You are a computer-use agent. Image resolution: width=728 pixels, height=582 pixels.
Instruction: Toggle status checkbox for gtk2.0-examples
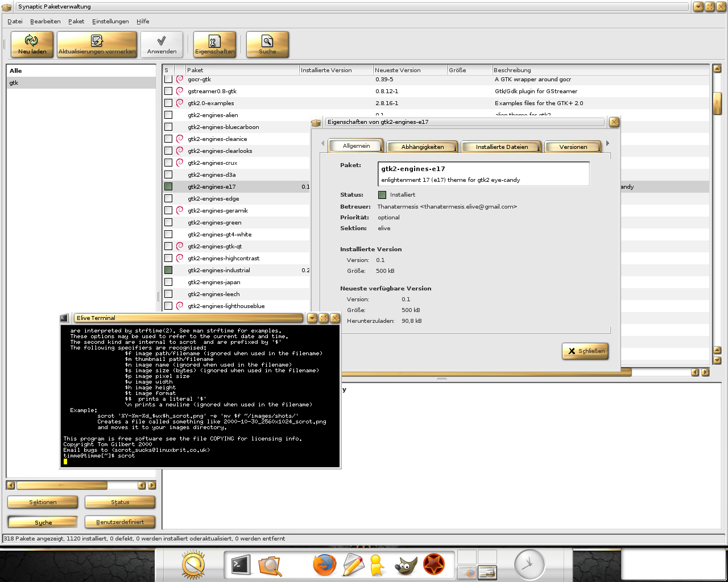pyautogui.click(x=168, y=103)
